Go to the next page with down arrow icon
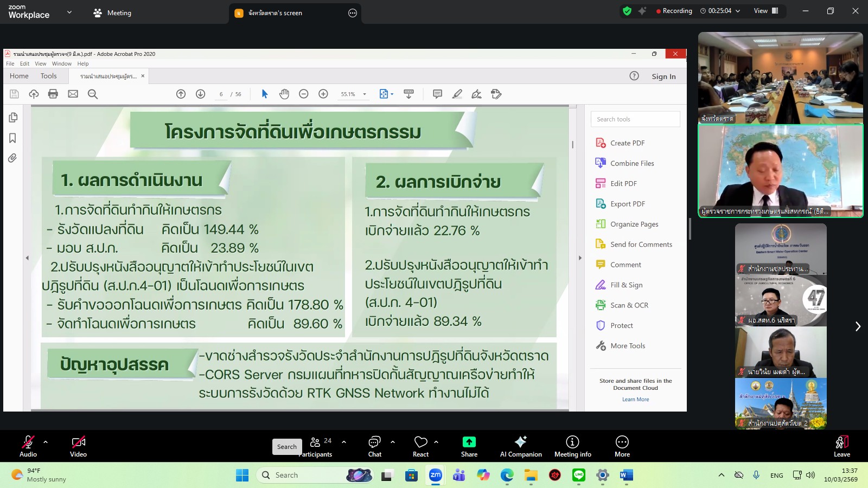This screenshot has width=868, height=488. coord(201,94)
